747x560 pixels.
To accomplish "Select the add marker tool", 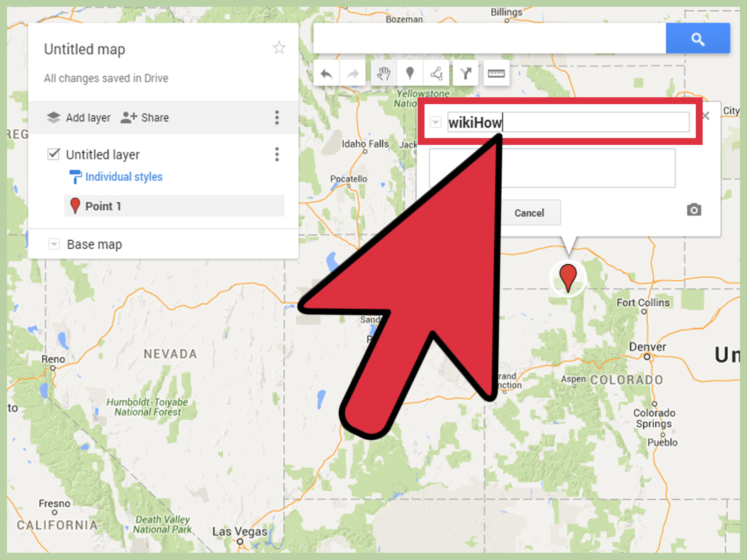I will tap(410, 73).
